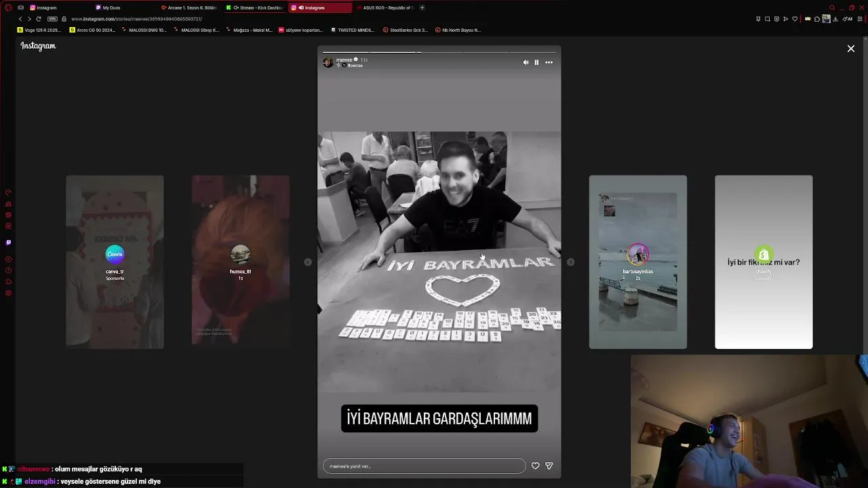Like the story with the heart icon

pos(535,466)
